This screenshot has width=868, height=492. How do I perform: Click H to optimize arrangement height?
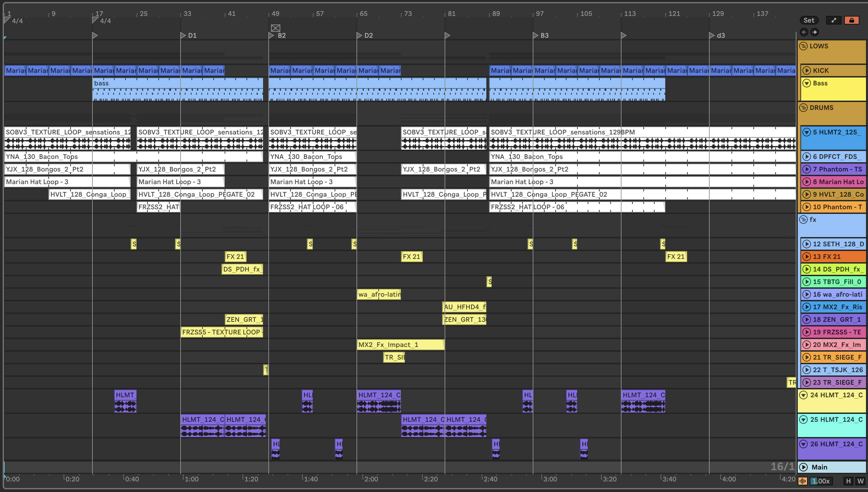pyautogui.click(x=848, y=481)
